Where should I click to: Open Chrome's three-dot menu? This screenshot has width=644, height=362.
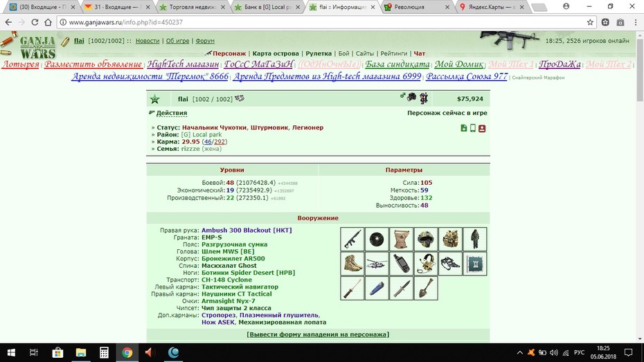pyautogui.click(x=636, y=22)
